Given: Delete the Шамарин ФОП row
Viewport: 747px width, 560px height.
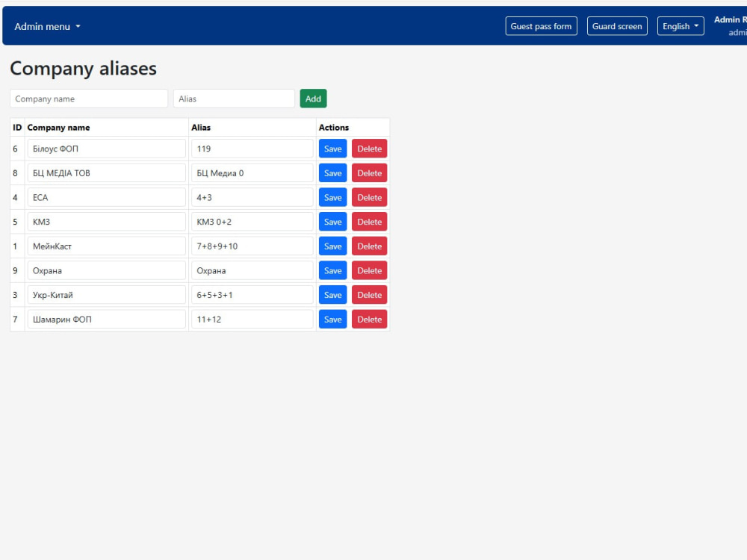Looking at the screenshot, I should pos(369,319).
